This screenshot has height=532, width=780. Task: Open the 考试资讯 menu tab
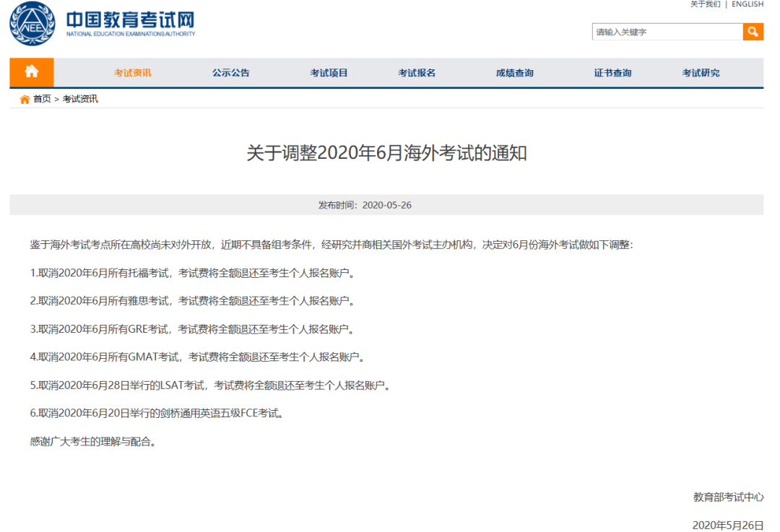[x=132, y=73]
